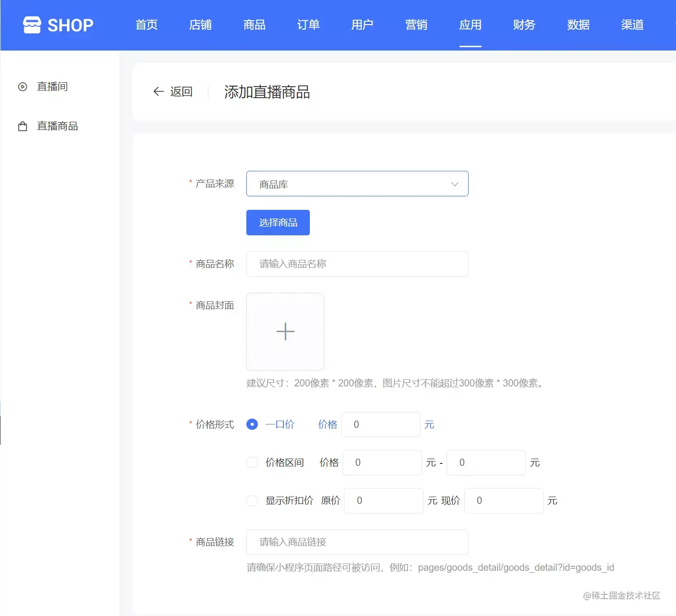676x616 pixels.
Task: Go to 直播间 in the sidebar
Action: pos(52,87)
